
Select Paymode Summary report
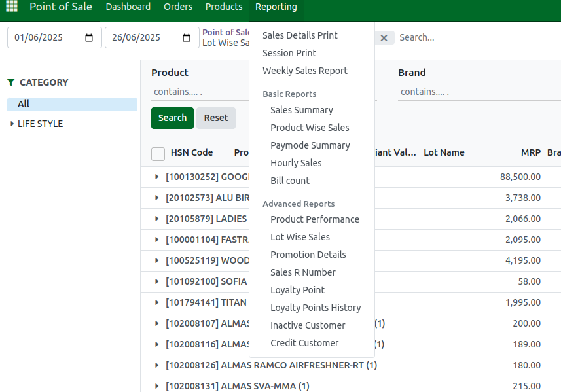click(310, 145)
